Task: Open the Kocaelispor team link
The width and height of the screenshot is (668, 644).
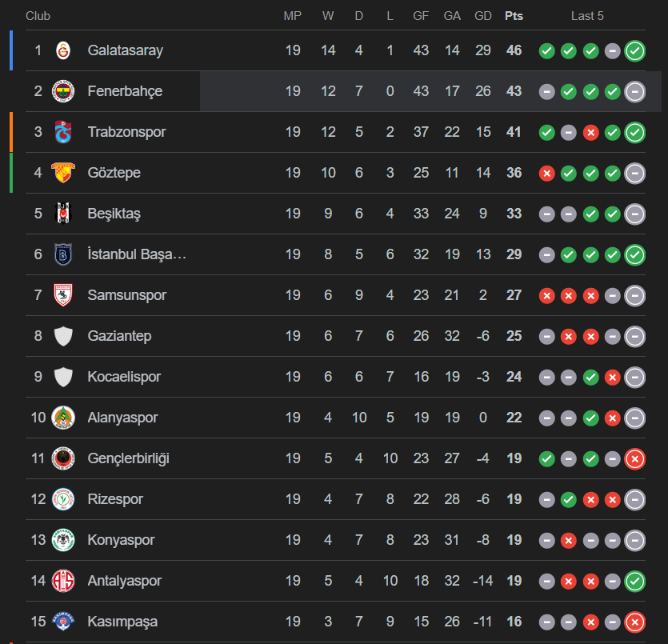Action: [124, 377]
